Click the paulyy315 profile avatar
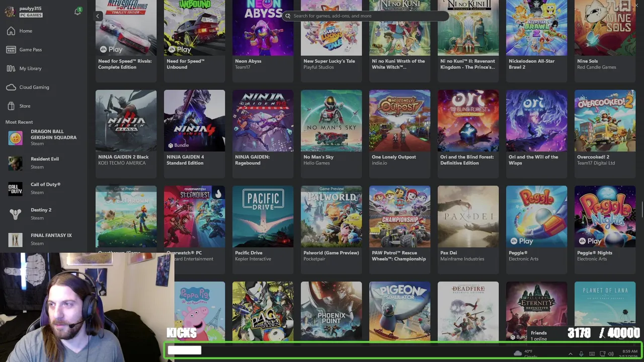Screen dimensions: 644x362 tap(10, 12)
